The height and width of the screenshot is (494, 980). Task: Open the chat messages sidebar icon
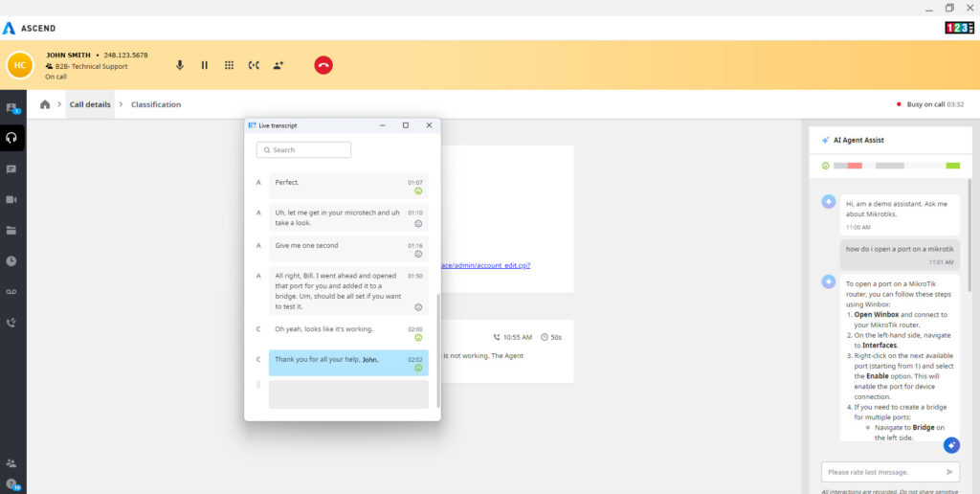12,168
